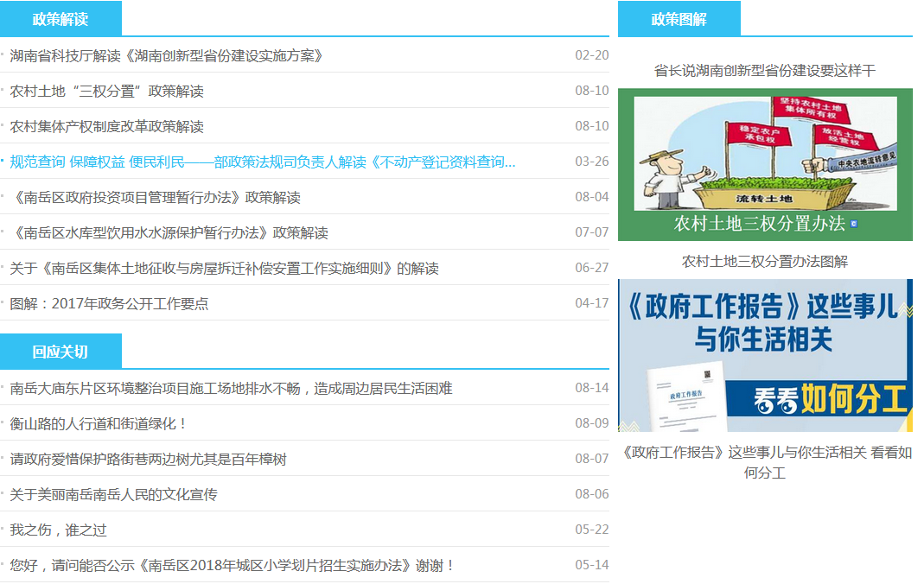Open 南岳大庙东片区环境整治项目施工场地排水不畅 post
Screen dimensions: 924x584
231,389
